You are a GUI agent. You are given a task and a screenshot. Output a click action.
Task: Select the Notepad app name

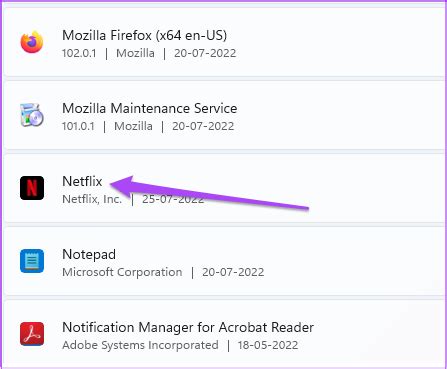[89, 255]
